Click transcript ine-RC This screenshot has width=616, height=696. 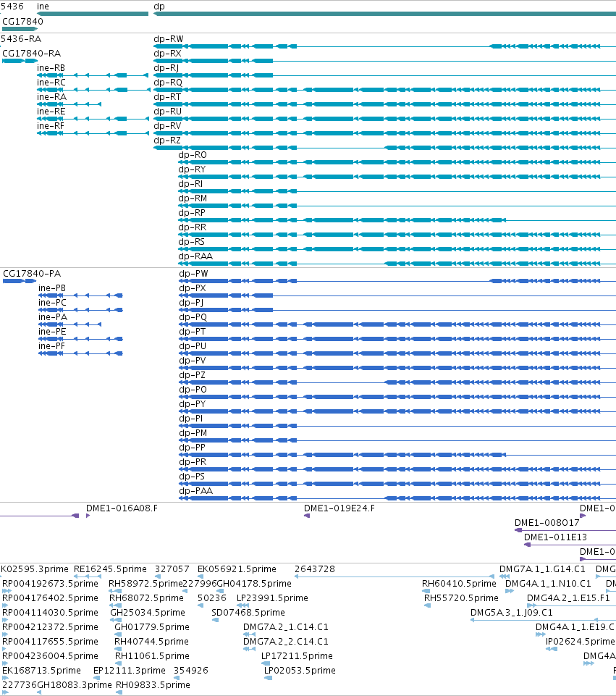[x=51, y=83]
